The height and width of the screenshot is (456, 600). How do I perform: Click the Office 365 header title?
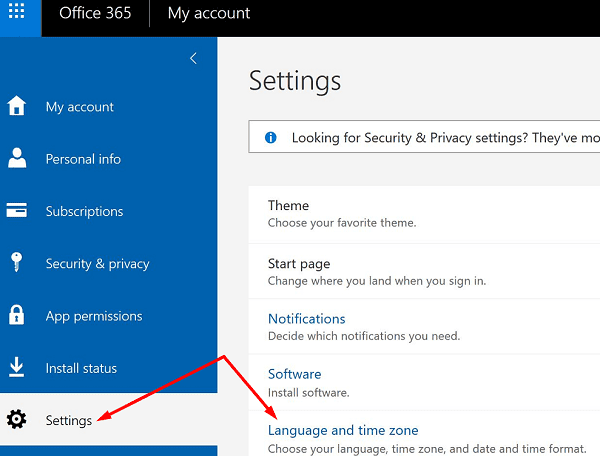point(95,13)
